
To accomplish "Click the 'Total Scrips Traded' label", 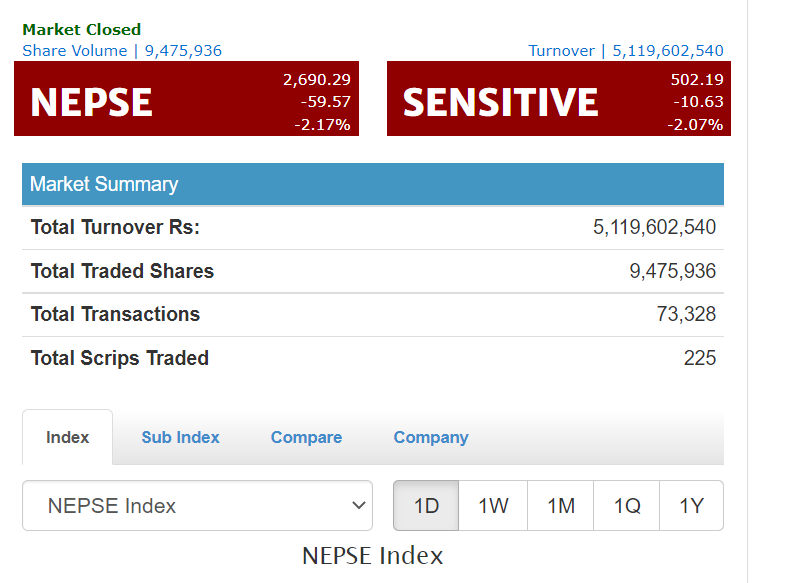I will pyautogui.click(x=120, y=358).
